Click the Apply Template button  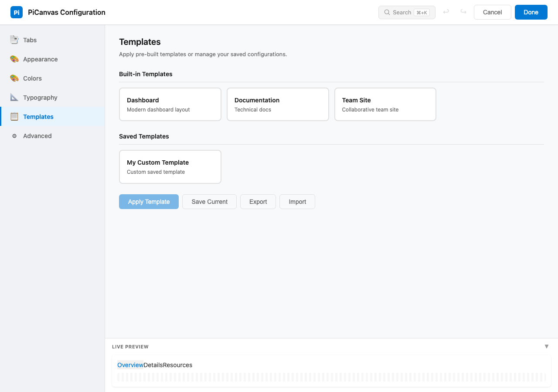(149, 202)
